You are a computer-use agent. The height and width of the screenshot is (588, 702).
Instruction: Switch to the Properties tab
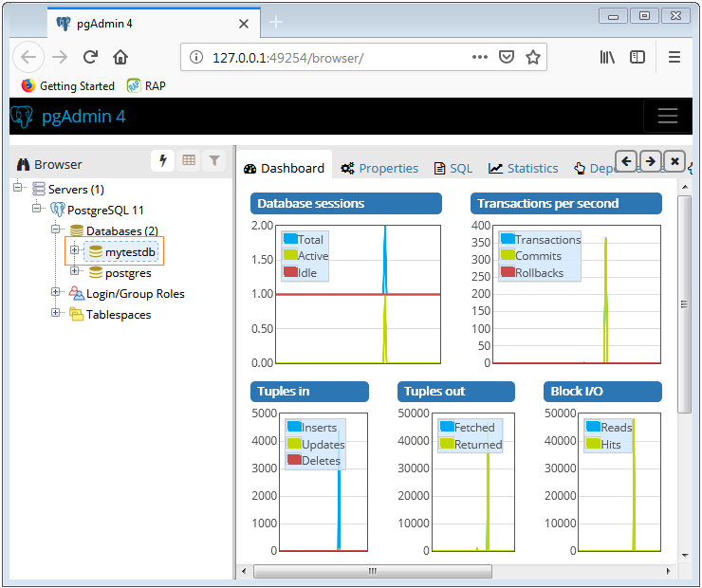pyautogui.click(x=379, y=168)
